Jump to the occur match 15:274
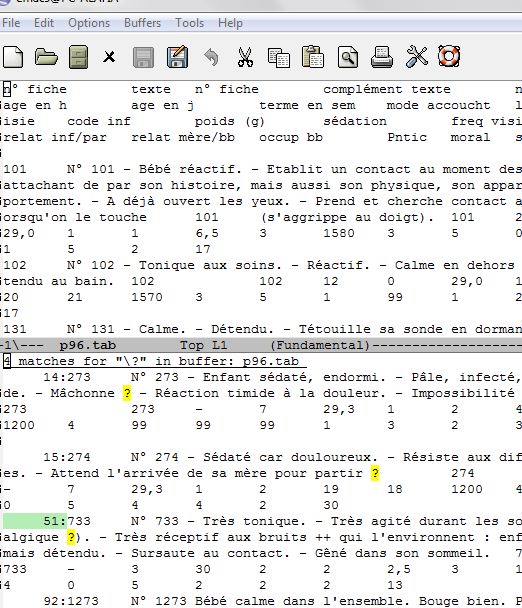 click(x=67, y=457)
